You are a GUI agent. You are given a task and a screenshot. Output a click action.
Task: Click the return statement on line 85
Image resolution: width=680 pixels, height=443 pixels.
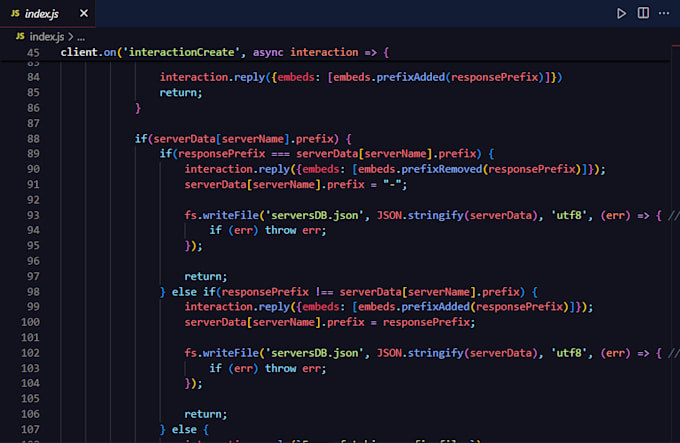[x=181, y=93]
